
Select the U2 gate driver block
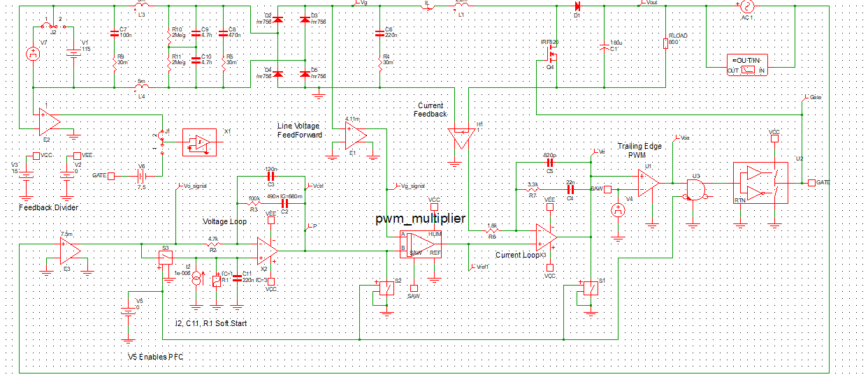[760, 183]
